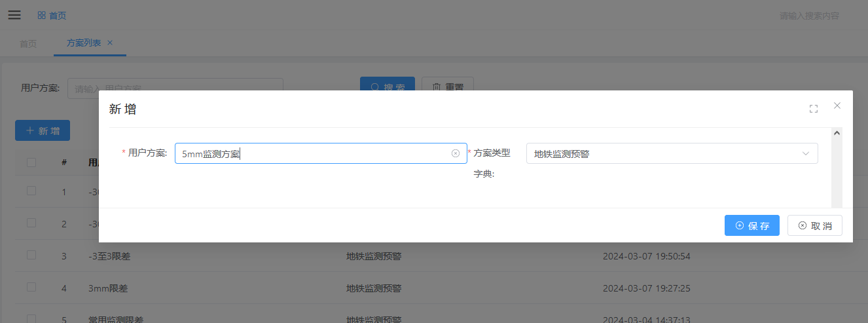Focus the top search box 请输入搜索内容
The height and width of the screenshot is (323, 868).
(x=809, y=16)
